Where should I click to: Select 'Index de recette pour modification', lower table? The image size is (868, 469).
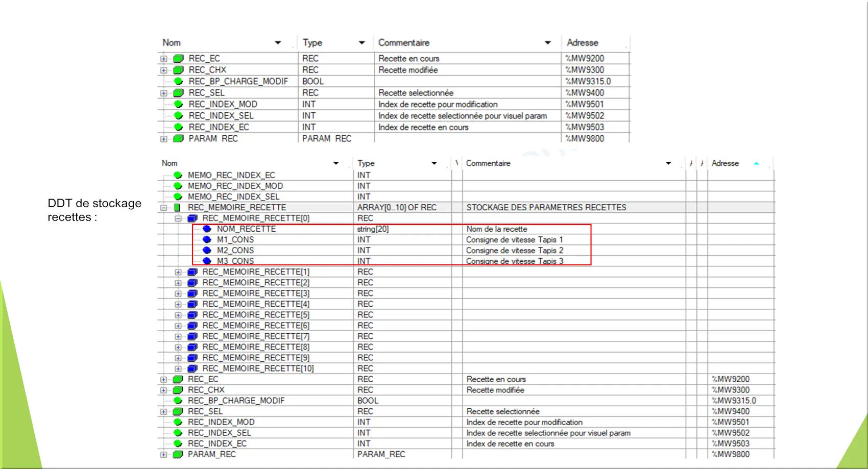point(524,422)
